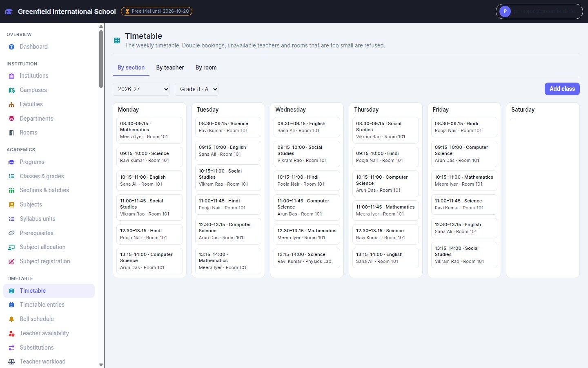588x368 pixels.
Task: Click the Substitutions swap arrows icon
Action: point(11,348)
